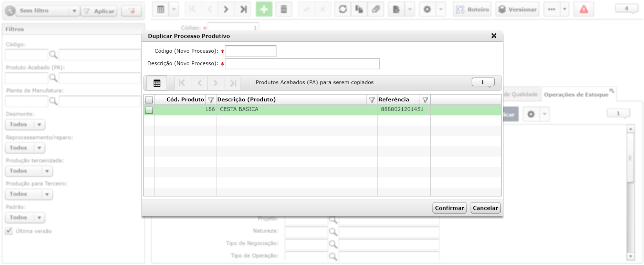This screenshot has width=644, height=265.
Task: Click the more options ellipsis button
Action: tap(551, 9)
